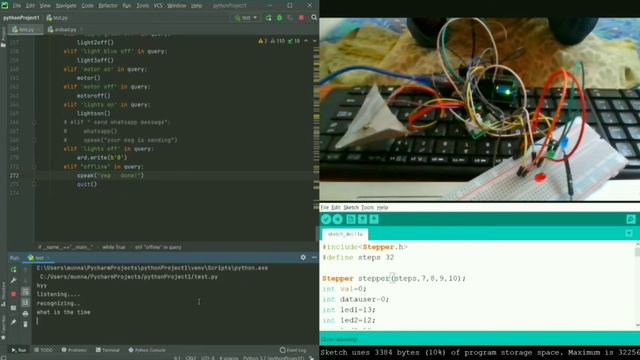Click trash Clear All icon in console
Image resolution: width=640 pixels, height=360 pixels.
tap(25, 324)
